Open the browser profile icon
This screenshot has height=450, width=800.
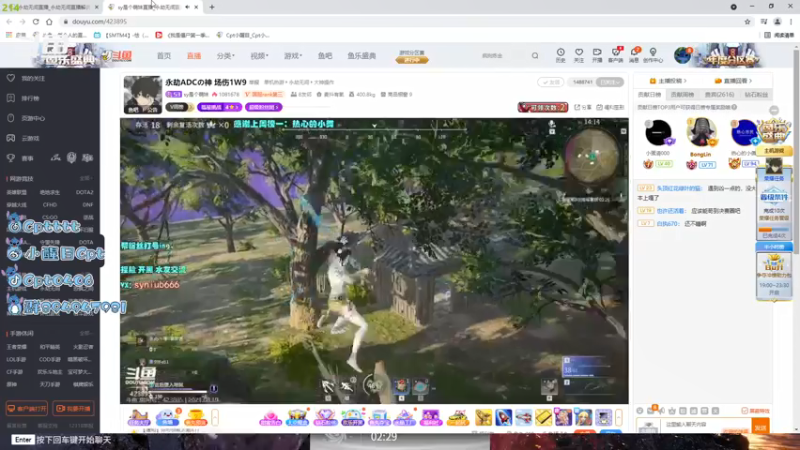point(777,21)
